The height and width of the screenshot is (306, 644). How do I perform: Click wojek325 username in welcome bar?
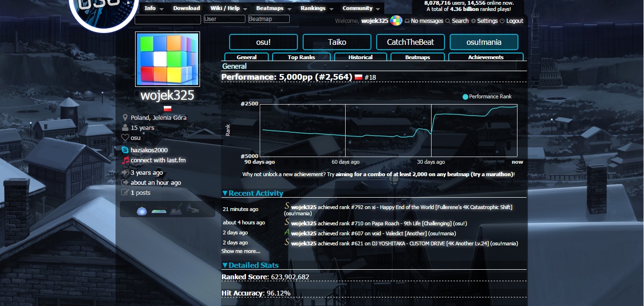375,21
